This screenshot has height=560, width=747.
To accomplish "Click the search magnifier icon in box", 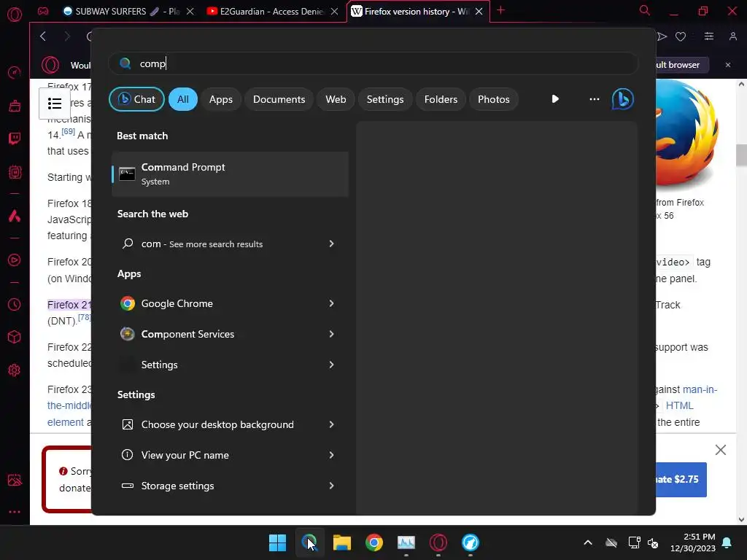I will point(125,64).
